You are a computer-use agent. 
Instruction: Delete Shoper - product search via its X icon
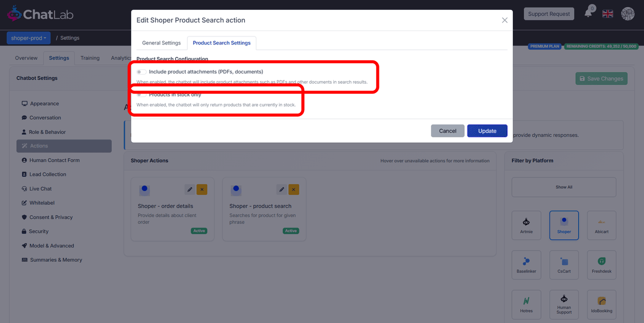294,189
